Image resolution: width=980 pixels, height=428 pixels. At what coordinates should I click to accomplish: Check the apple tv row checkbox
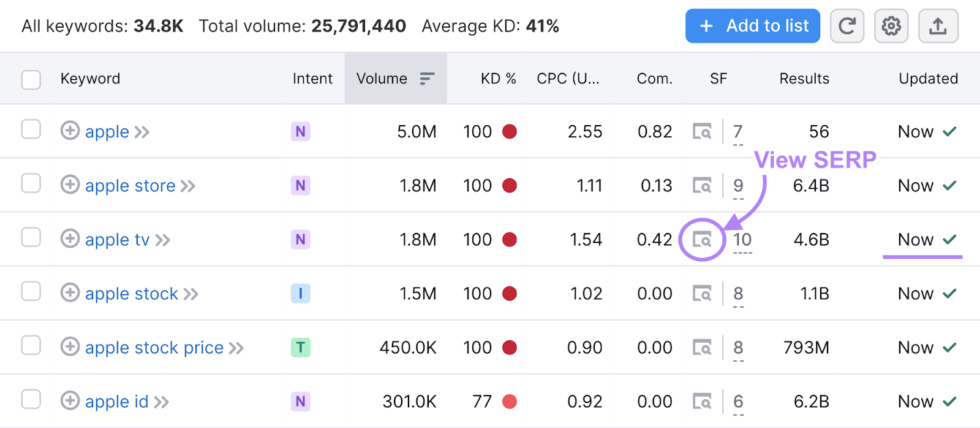pyautogui.click(x=31, y=238)
